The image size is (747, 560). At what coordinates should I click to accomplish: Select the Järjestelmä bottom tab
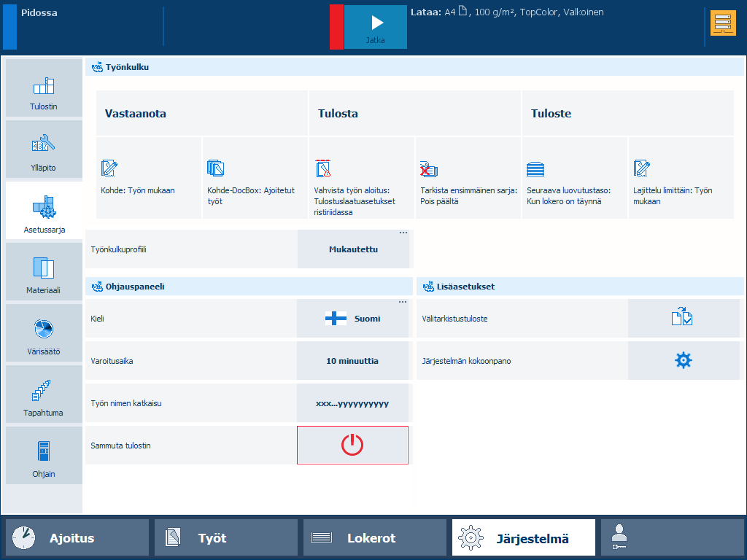pyautogui.click(x=524, y=538)
